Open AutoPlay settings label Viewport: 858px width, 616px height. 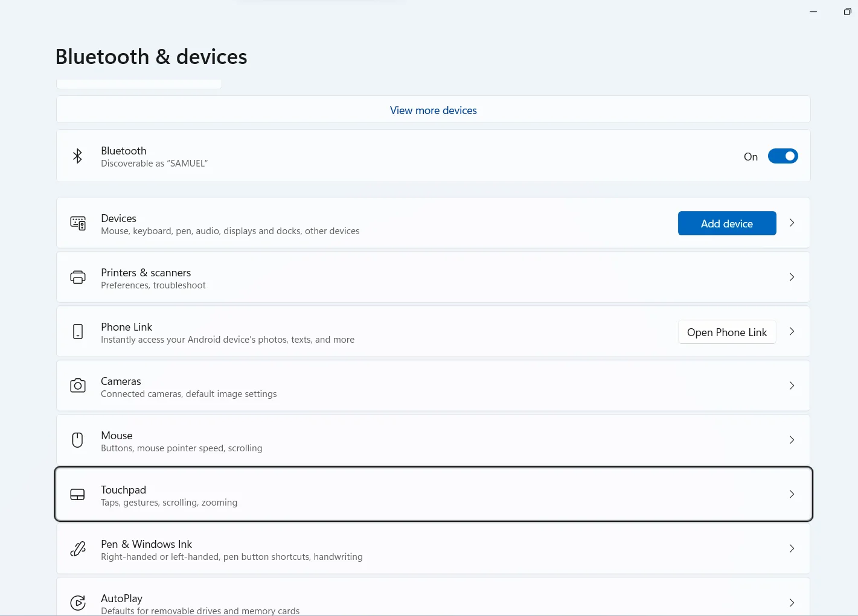click(x=121, y=599)
